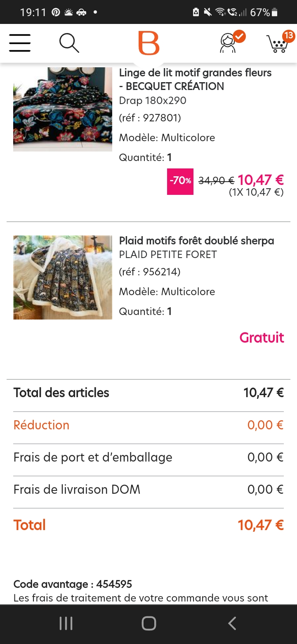Open floral bed linen product image
297x644 pixels.
point(63,109)
